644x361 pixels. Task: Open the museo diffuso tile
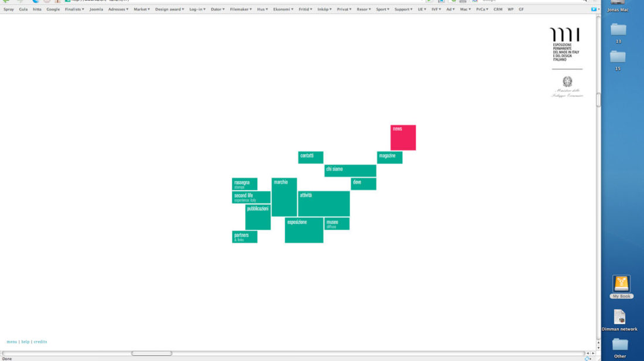[337, 224]
